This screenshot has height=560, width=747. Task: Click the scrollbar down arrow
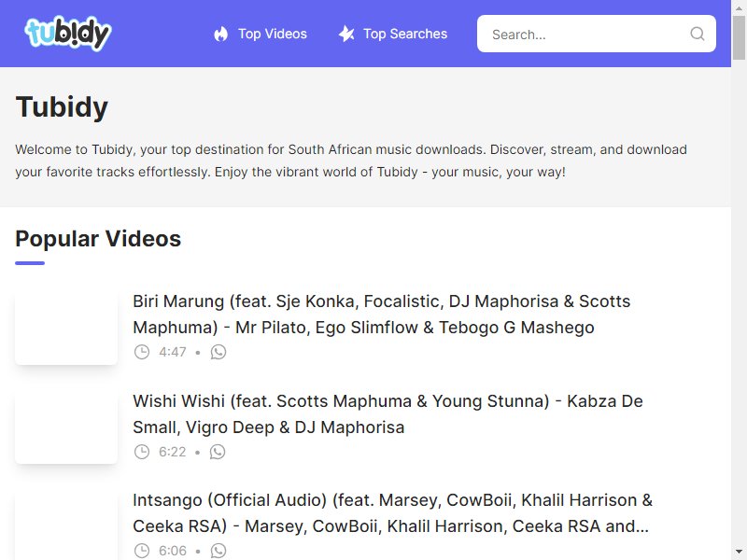coord(739,553)
